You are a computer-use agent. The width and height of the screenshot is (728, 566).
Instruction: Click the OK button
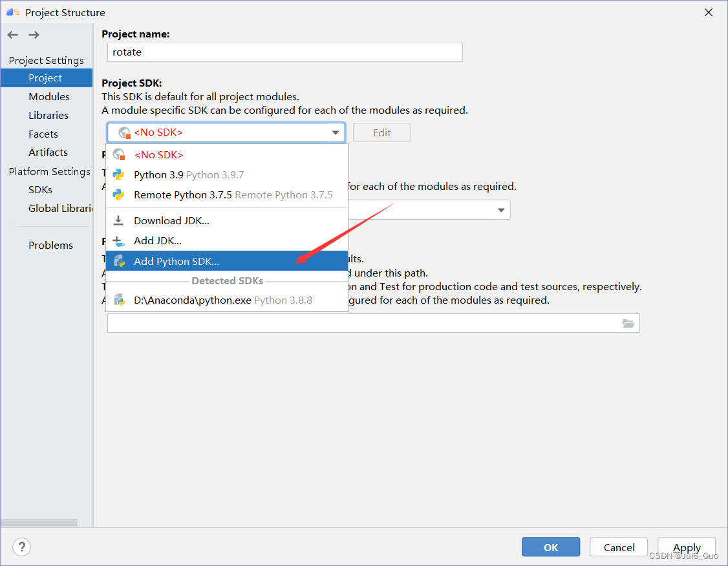point(551,547)
